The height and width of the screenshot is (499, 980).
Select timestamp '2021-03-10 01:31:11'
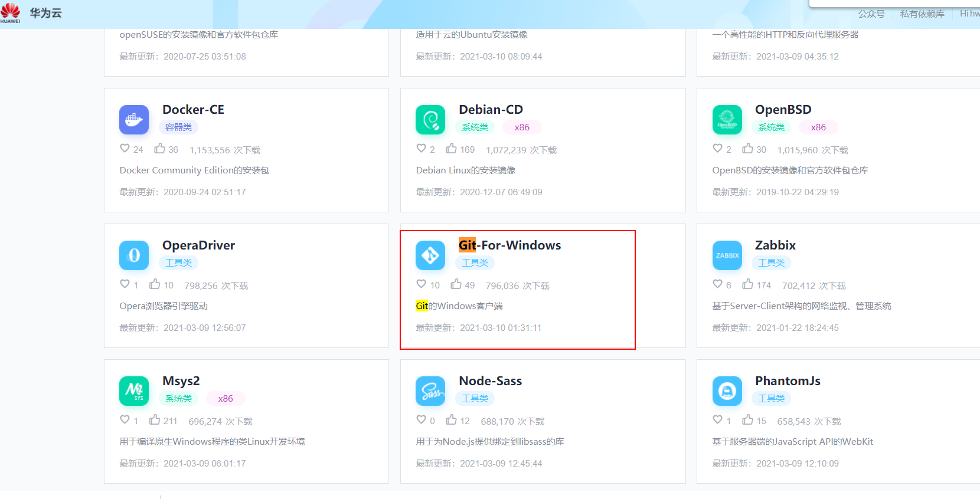coord(501,328)
